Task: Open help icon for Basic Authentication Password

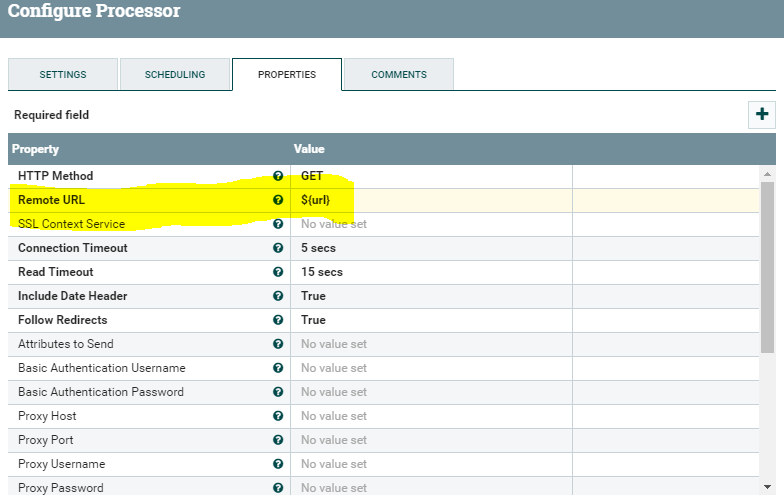Action: (278, 392)
